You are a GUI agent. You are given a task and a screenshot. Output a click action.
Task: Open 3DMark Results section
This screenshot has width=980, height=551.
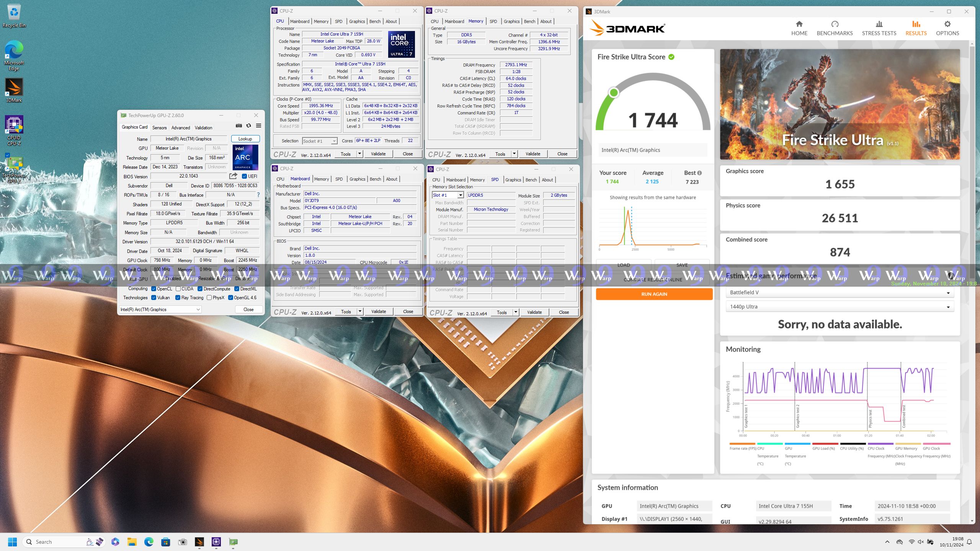point(916,29)
